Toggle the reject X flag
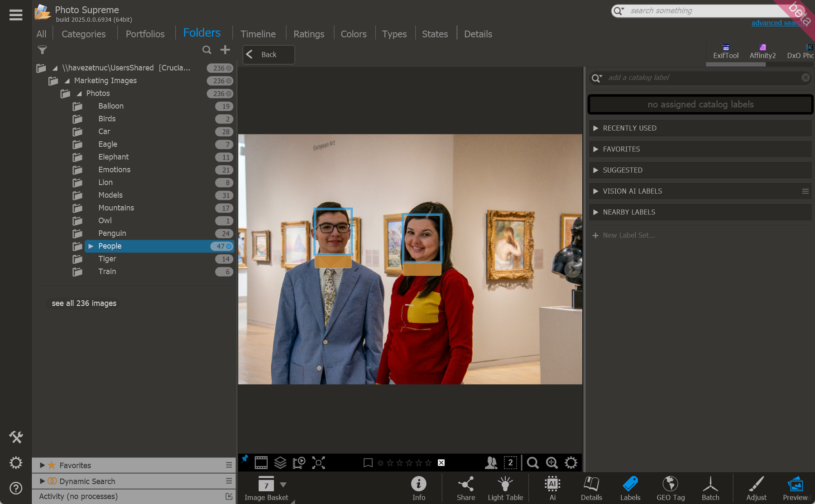This screenshot has height=504, width=815. [x=441, y=463]
